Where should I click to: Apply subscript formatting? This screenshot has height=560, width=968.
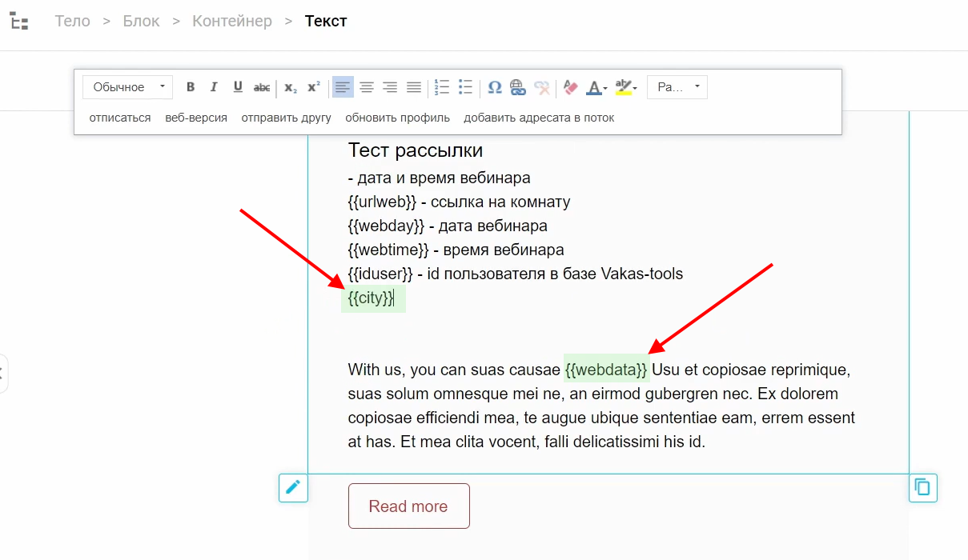tap(291, 87)
